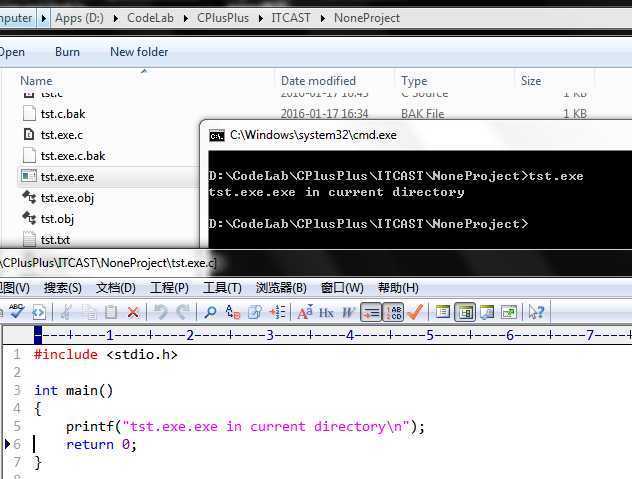Click the context Help pointer icon
This screenshot has height=479, width=632.
(x=536, y=312)
